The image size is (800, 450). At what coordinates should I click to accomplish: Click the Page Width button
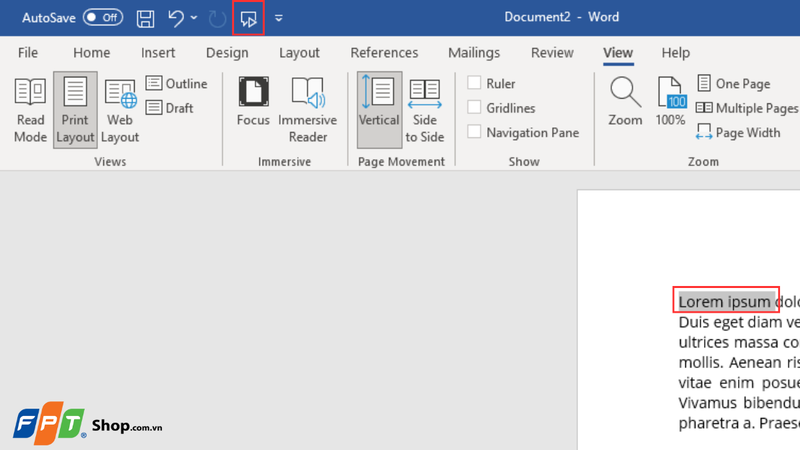(738, 133)
